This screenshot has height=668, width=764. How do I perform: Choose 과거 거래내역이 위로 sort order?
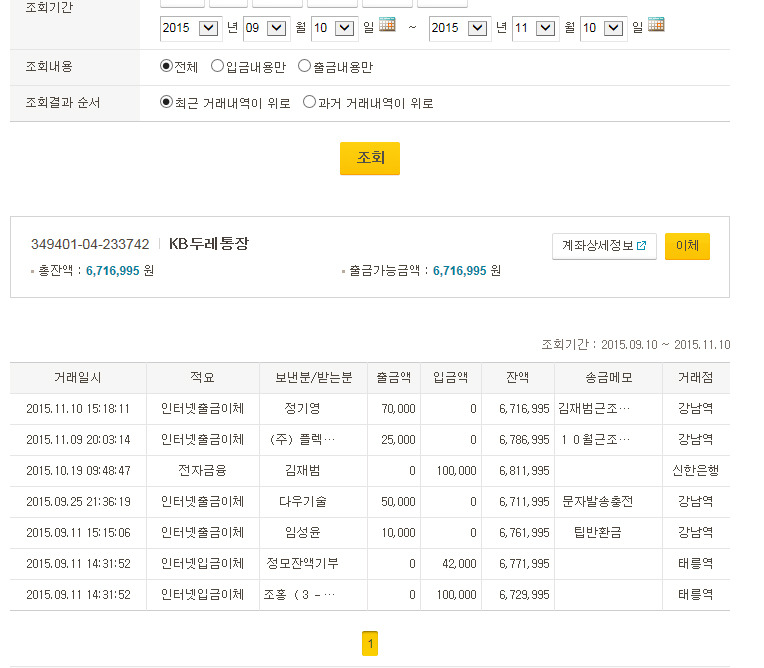coord(309,102)
